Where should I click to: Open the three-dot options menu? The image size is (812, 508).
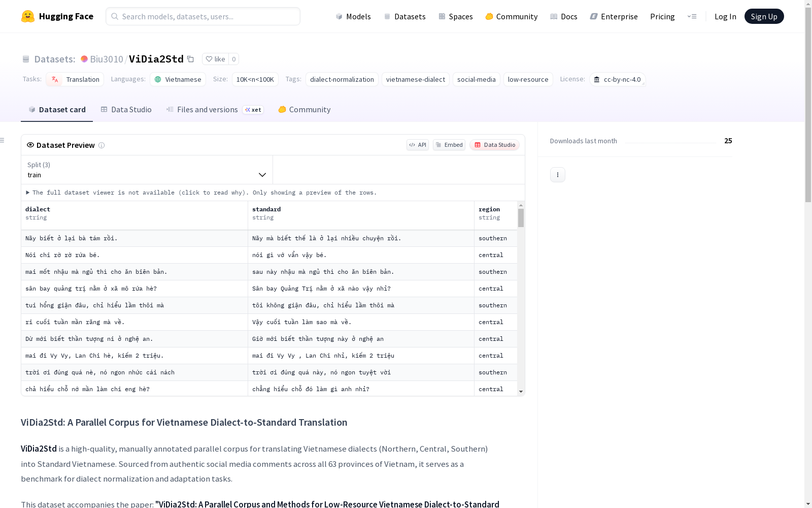tap(557, 175)
